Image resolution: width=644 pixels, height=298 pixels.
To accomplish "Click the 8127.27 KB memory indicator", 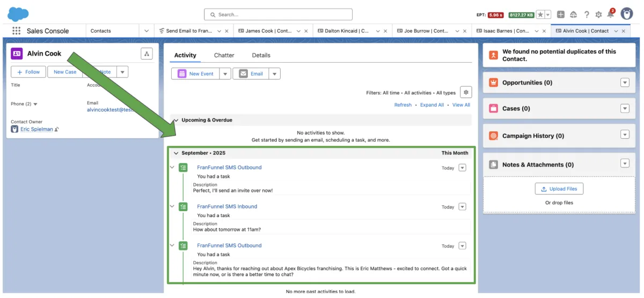I will [x=521, y=15].
